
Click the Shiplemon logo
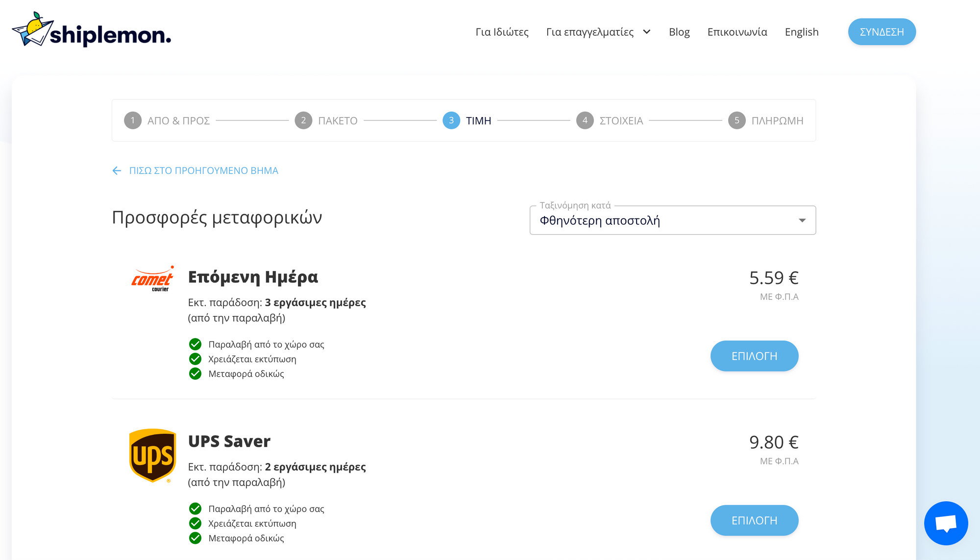tap(92, 30)
